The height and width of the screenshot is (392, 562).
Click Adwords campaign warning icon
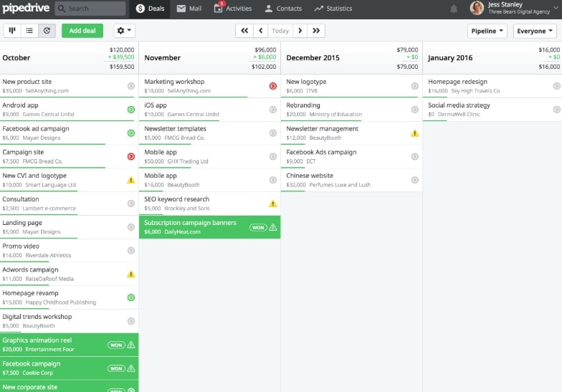(131, 274)
